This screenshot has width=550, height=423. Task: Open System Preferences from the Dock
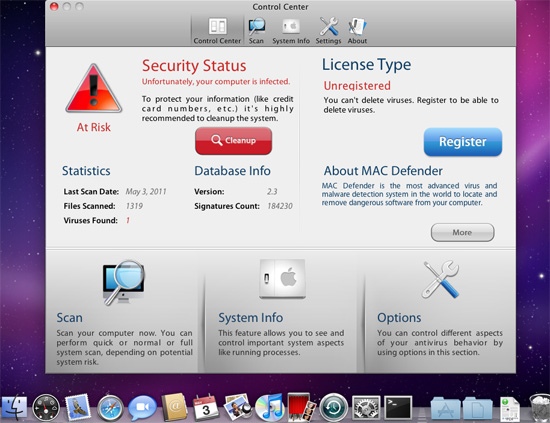click(x=366, y=408)
